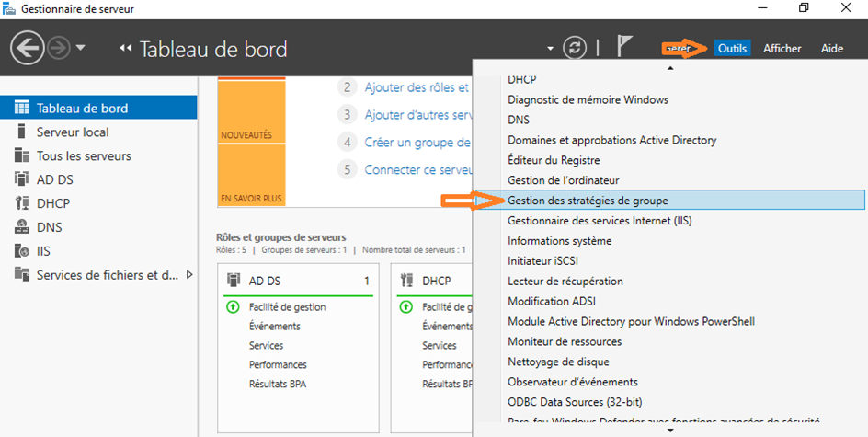Click the AD DS tile title
The height and width of the screenshot is (437, 868).
point(265,281)
